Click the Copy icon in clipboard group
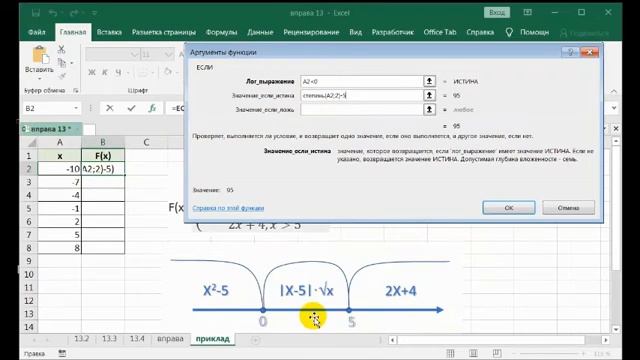The width and height of the screenshot is (640, 360). [x=62, y=63]
